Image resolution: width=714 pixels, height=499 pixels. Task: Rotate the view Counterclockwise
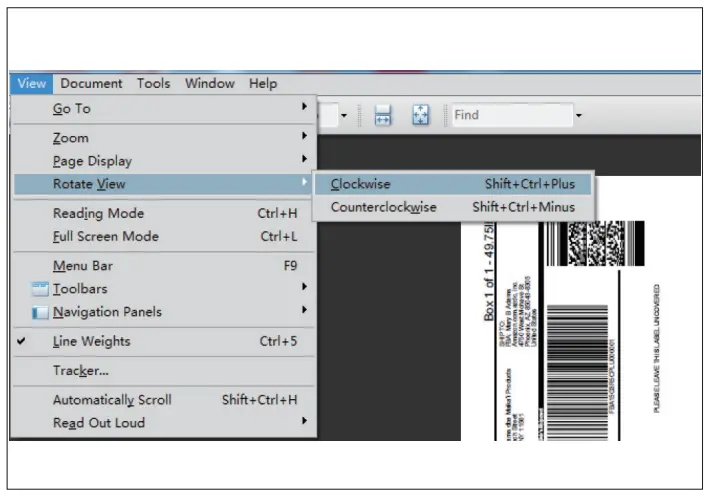coord(453,207)
